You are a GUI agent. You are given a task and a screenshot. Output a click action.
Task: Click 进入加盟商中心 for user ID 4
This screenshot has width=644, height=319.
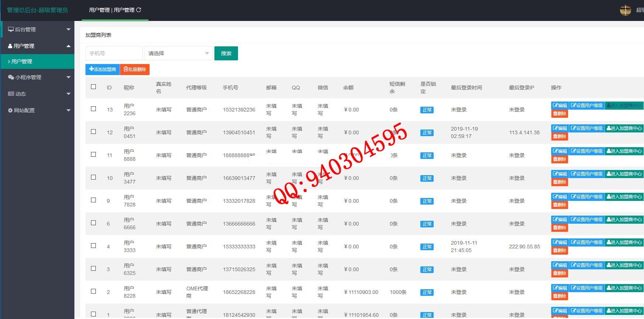(624, 242)
